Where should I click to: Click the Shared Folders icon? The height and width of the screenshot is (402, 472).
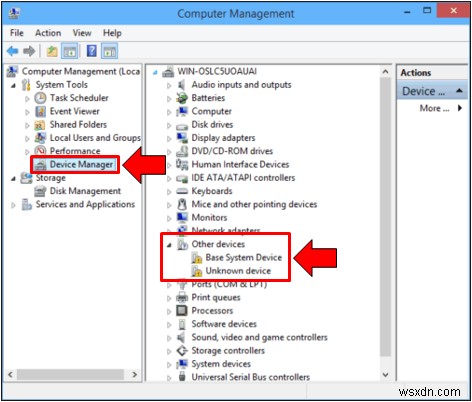(x=40, y=125)
